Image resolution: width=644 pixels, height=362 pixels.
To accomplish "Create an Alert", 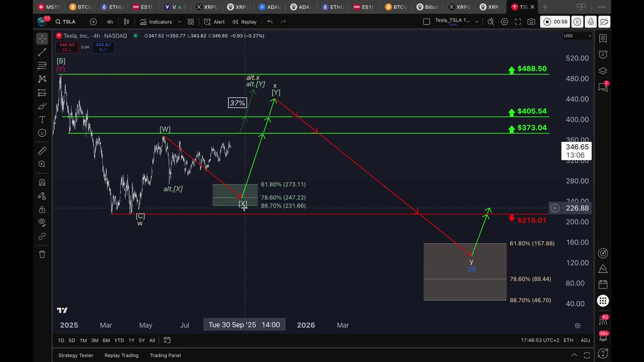I will tap(214, 22).
